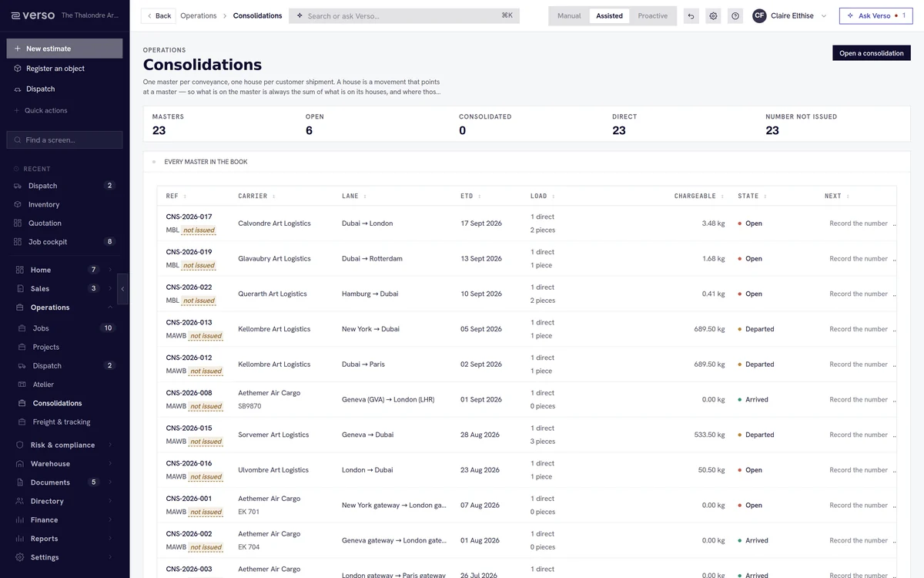Click the Reports chart icon
Viewport: 924px width, 578px height.
pyautogui.click(x=20, y=539)
